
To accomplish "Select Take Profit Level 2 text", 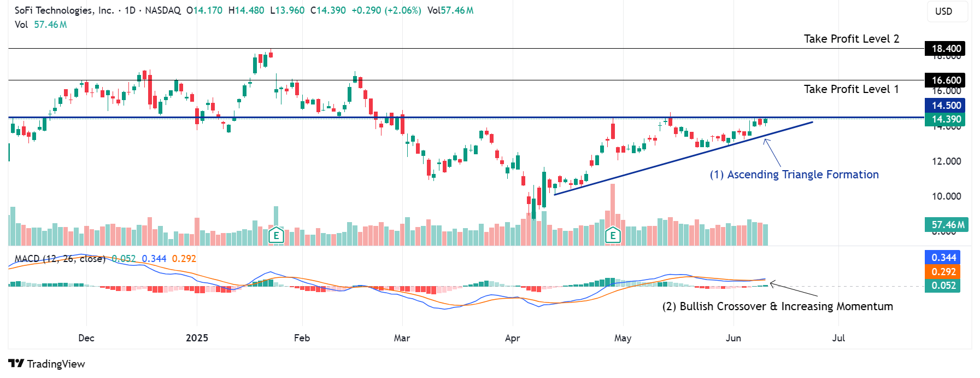I will point(851,39).
